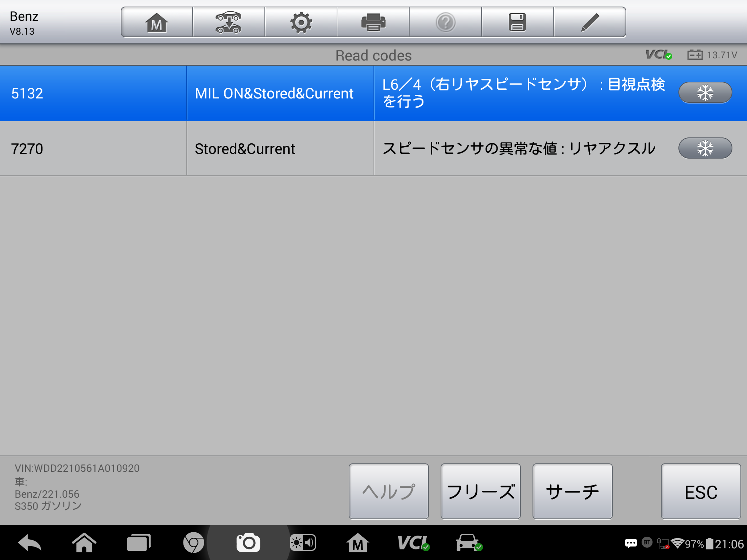Click the Benz V8.13 software label
Screen dimensions: 747x560
pyautogui.click(x=24, y=23)
